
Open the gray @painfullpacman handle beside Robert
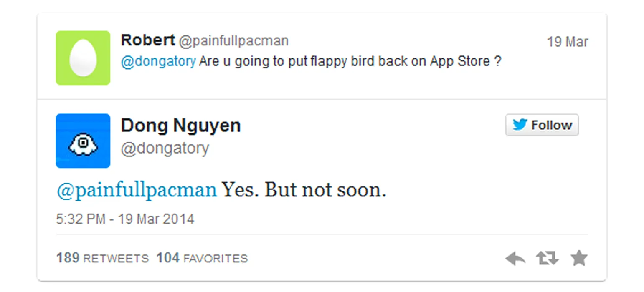[233, 41]
